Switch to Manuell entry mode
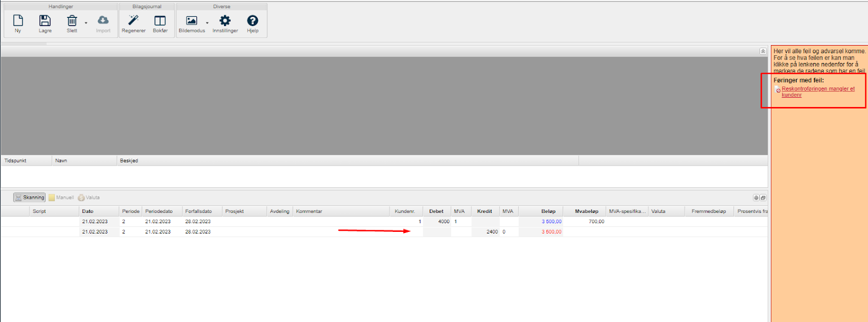868x322 pixels. tap(61, 198)
